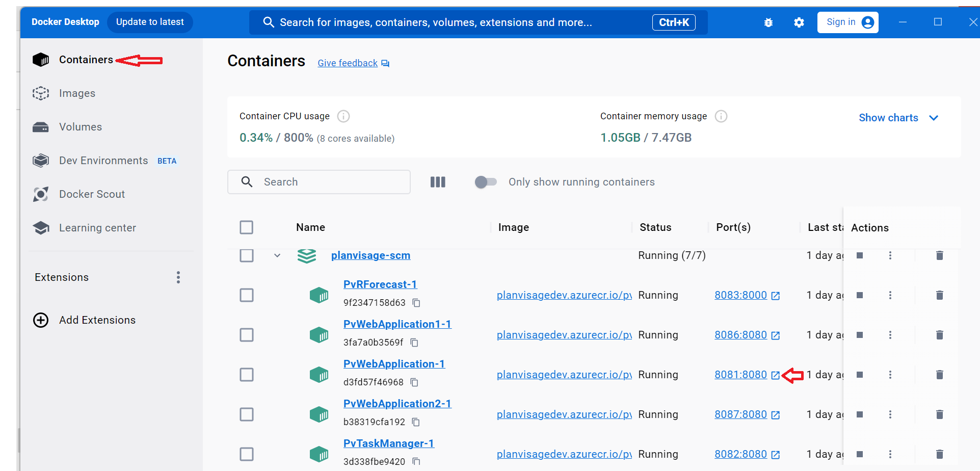
Task: Open Docker Desktop settings gear
Action: click(799, 22)
